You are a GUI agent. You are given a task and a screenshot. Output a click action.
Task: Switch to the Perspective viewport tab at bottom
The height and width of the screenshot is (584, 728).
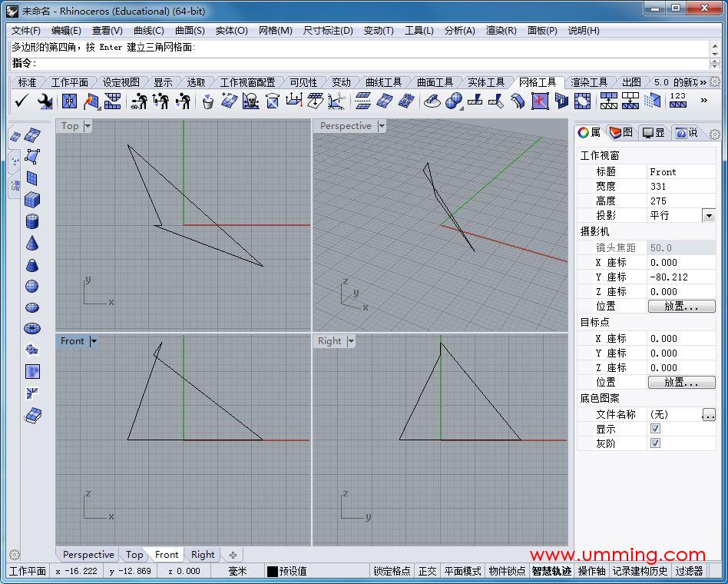click(x=88, y=555)
